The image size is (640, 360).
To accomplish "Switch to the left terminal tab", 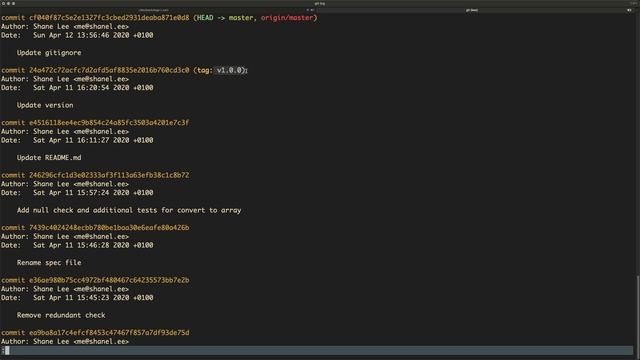I will pyautogui.click(x=159, y=10).
